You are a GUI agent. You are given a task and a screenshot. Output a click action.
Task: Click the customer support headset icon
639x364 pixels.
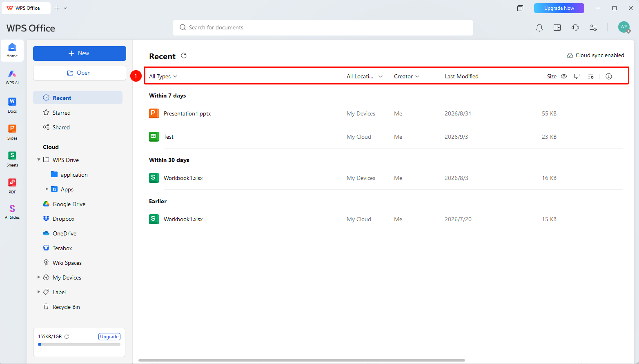(575, 28)
